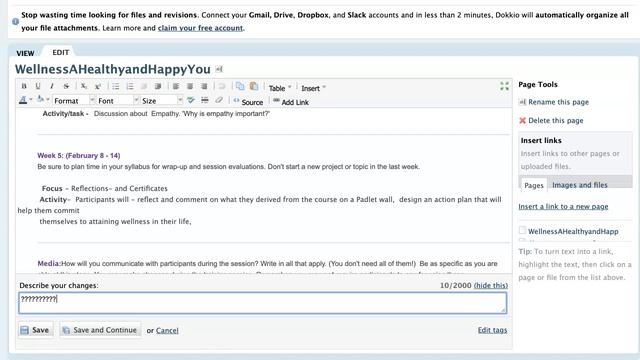Open the Table menu
Screen dimensions: 640x360
pos(280,88)
